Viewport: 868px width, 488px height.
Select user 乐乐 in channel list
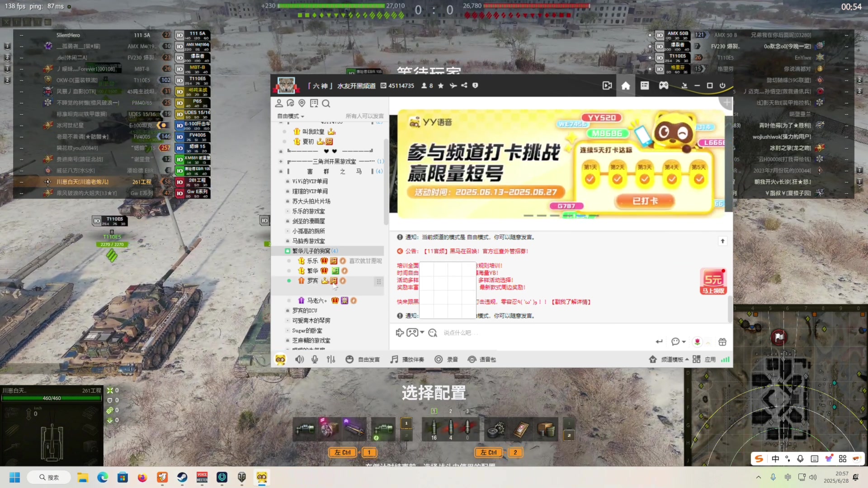click(x=312, y=261)
